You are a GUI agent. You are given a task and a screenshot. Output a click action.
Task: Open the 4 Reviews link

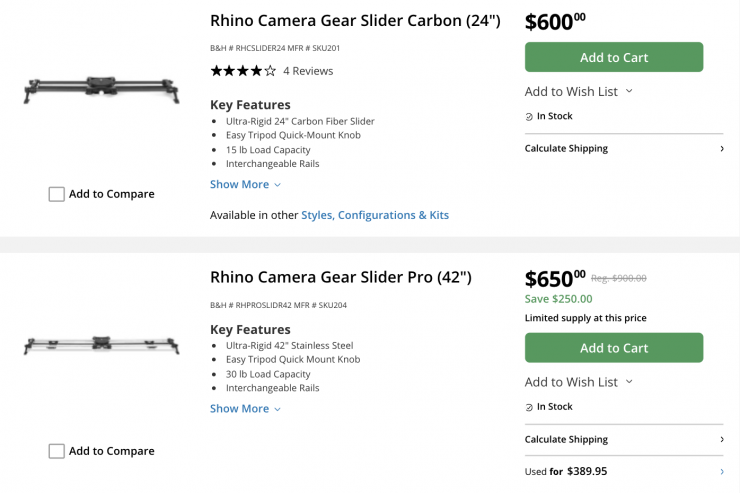[x=308, y=71]
